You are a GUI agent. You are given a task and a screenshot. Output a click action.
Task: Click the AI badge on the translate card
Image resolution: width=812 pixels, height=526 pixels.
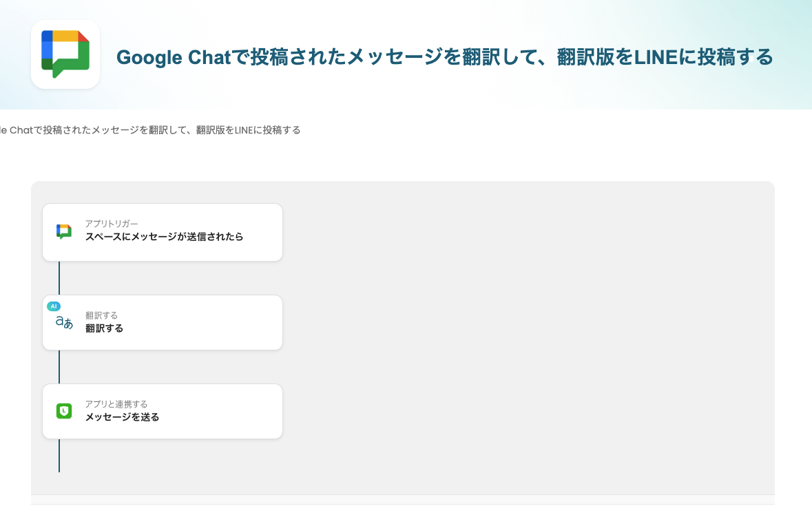click(54, 306)
